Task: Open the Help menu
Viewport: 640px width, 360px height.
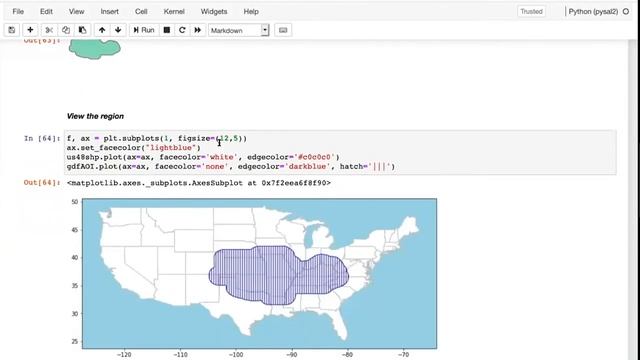Action: [251, 11]
